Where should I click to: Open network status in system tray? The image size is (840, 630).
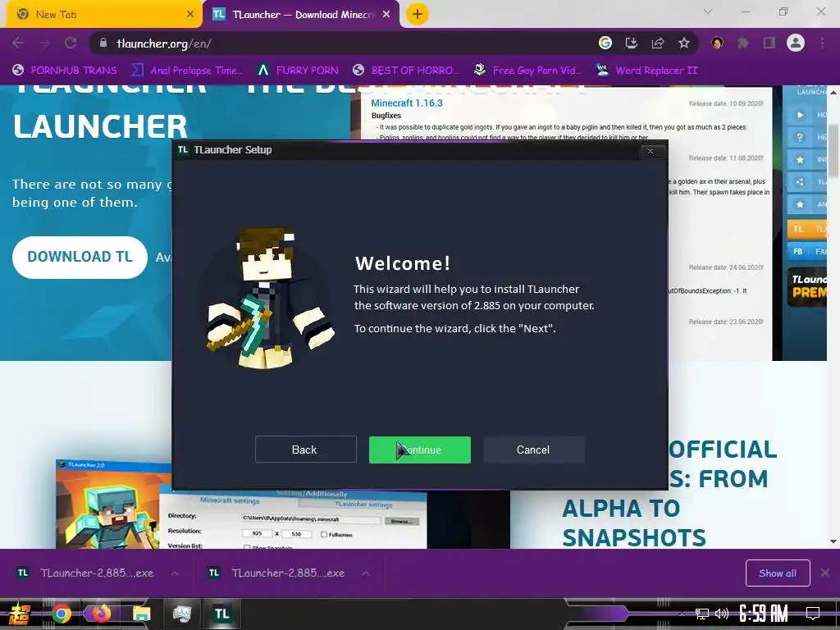pos(702,614)
